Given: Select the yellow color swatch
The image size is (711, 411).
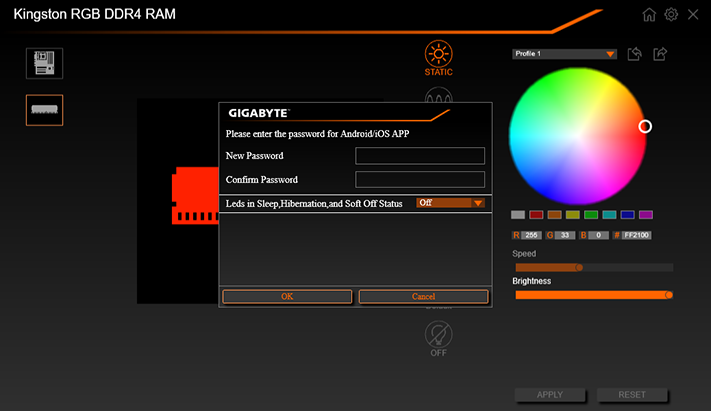Looking at the screenshot, I should pyautogui.click(x=573, y=215).
